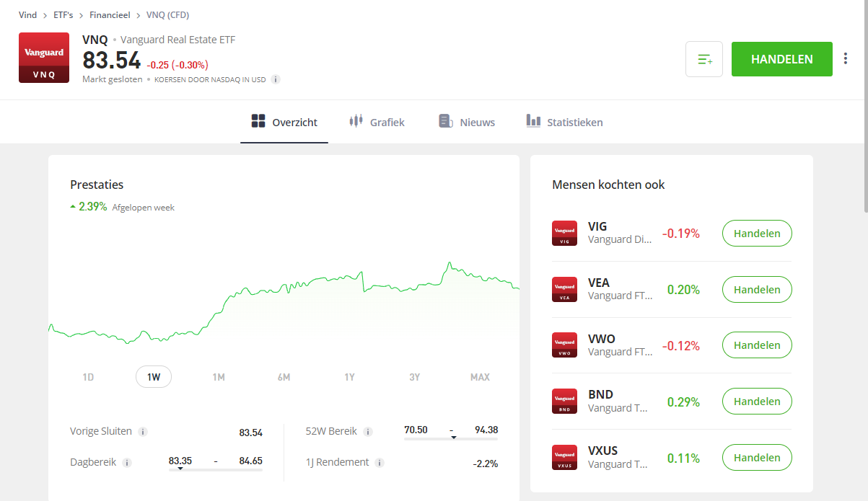
Task: Select the 1D chart period
Action: 88,377
